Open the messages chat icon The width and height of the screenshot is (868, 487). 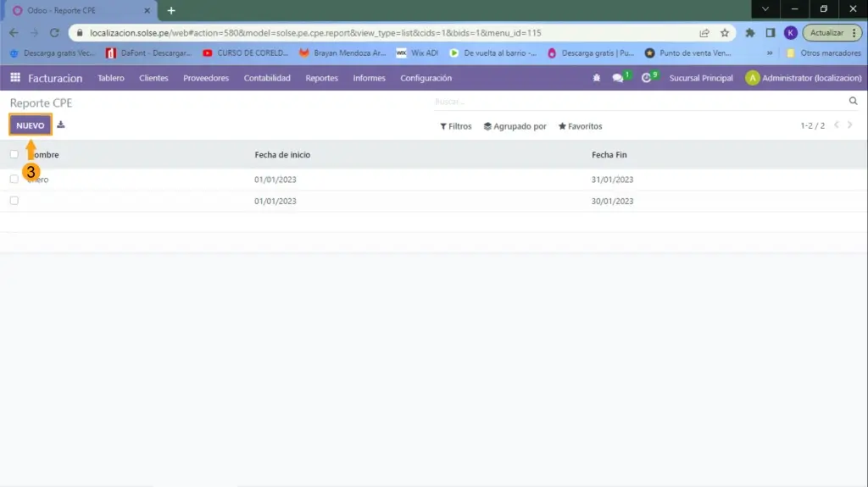618,78
